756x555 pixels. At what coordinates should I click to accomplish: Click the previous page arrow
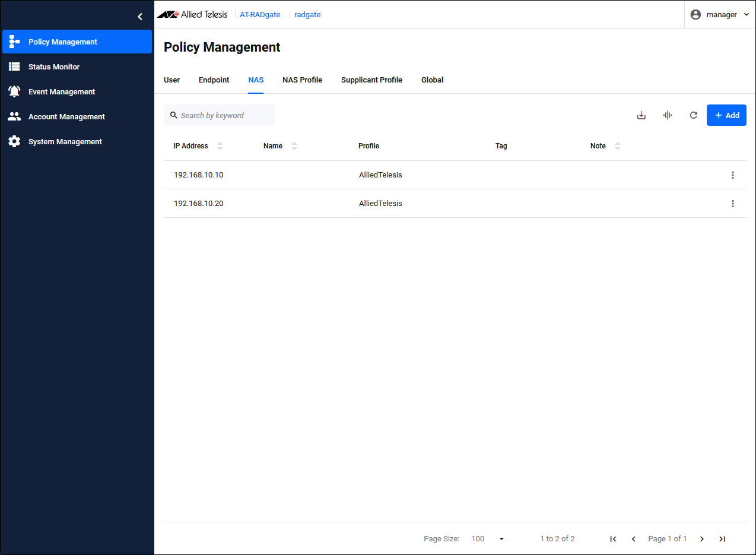(x=633, y=539)
